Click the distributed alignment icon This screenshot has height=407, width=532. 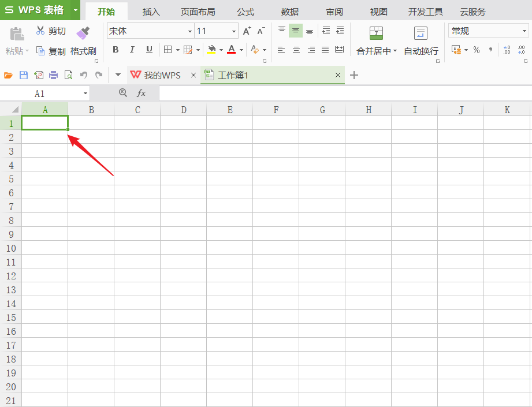tap(339, 50)
